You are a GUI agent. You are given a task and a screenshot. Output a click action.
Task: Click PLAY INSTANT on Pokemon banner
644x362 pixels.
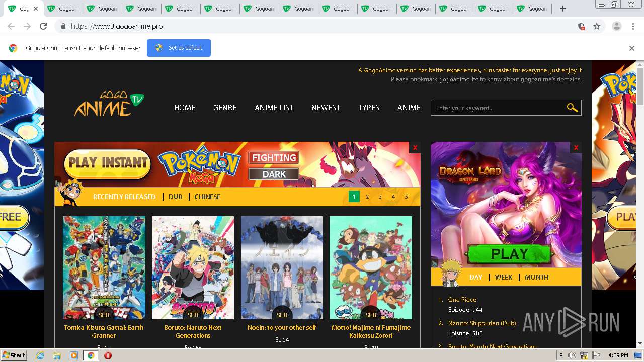[108, 163]
